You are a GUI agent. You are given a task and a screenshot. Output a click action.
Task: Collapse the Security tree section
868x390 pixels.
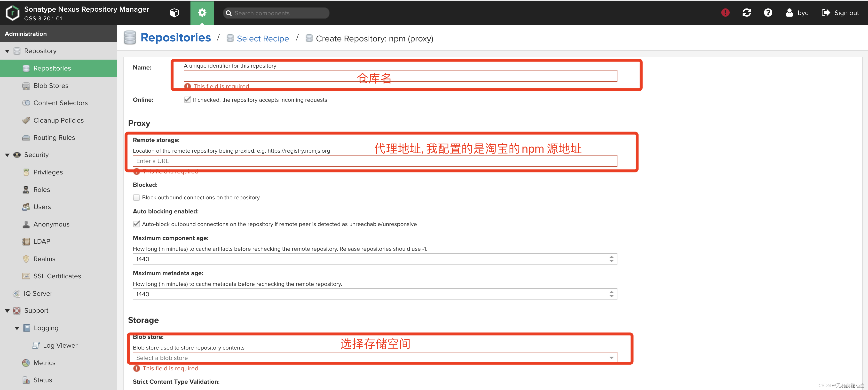tap(7, 155)
